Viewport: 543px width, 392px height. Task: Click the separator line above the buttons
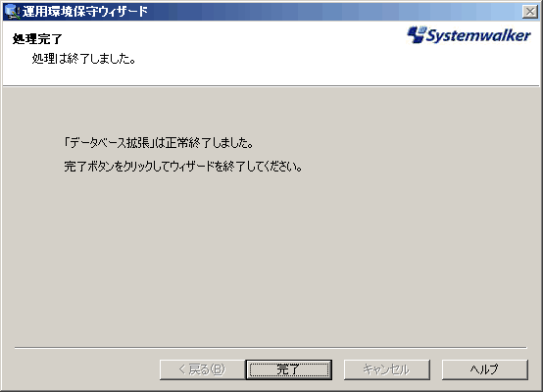click(271, 347)
